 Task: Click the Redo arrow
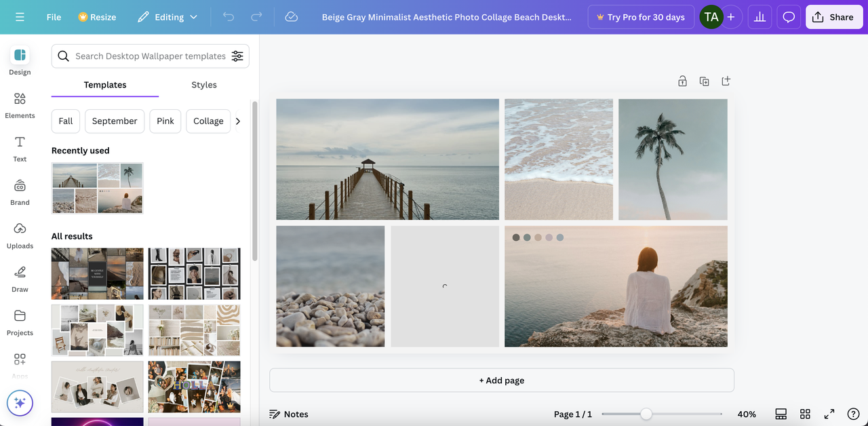pos(256,17)
